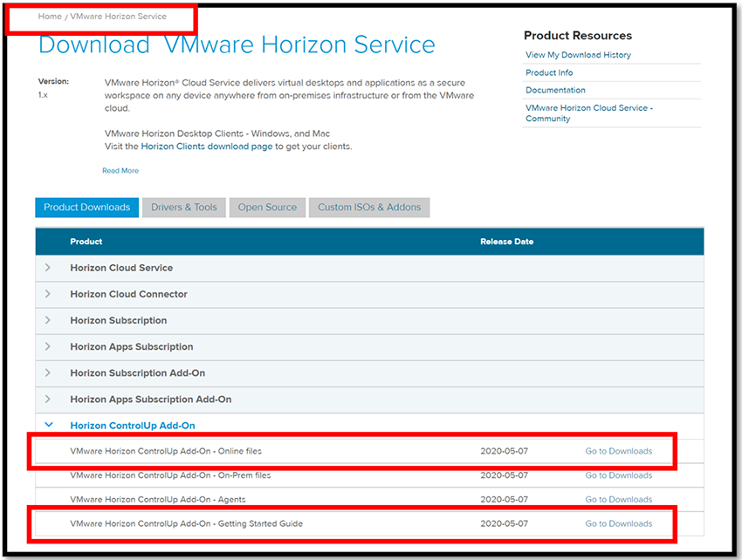The width and height of the screenshot is (742, 560).
Task: Collapse the Horizon ControlUp Add-On chevron
Action: 49,425
